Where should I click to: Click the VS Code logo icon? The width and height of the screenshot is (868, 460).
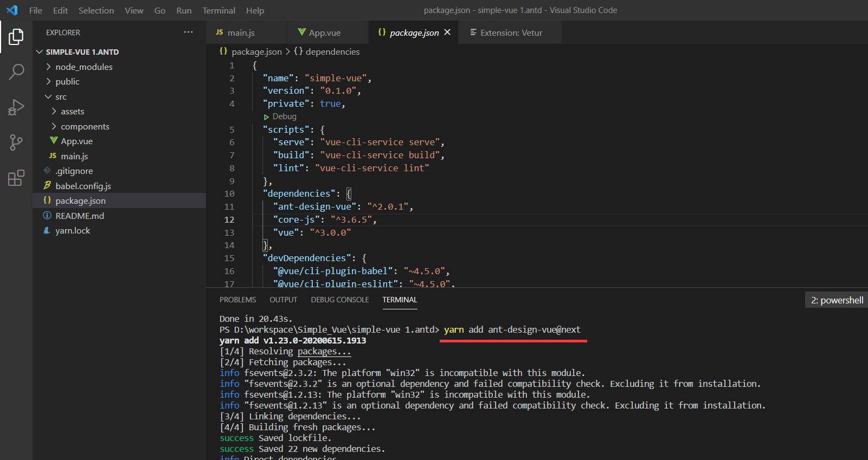coord(12,10)
